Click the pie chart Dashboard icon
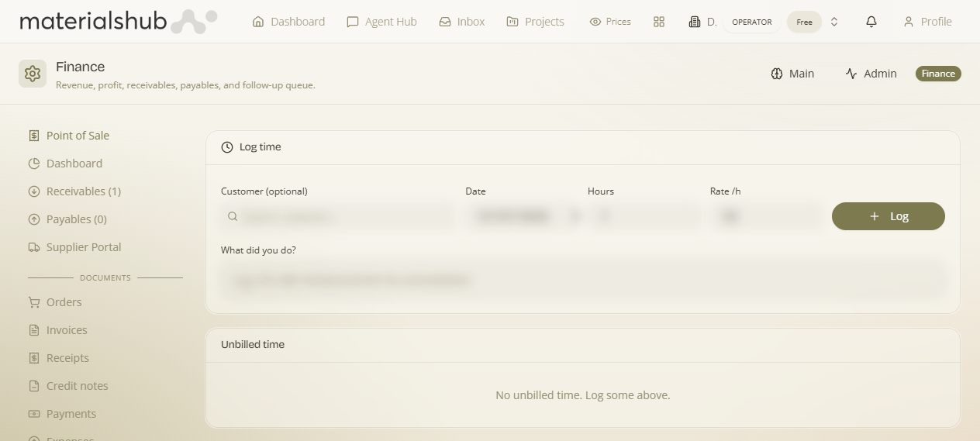 [x=34, y=164]
